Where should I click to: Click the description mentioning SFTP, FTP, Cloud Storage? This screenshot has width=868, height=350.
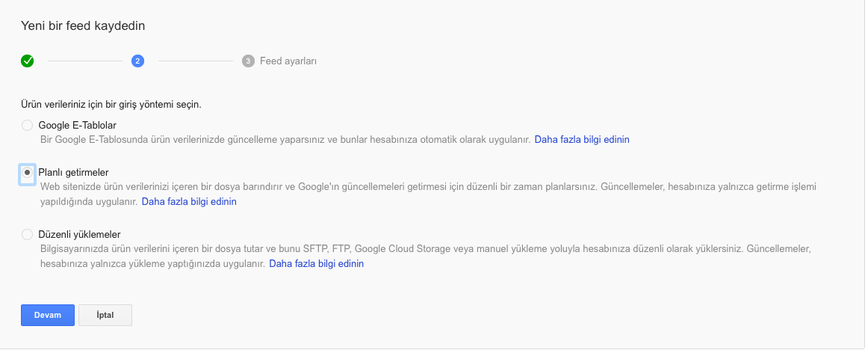pos(426,256)
